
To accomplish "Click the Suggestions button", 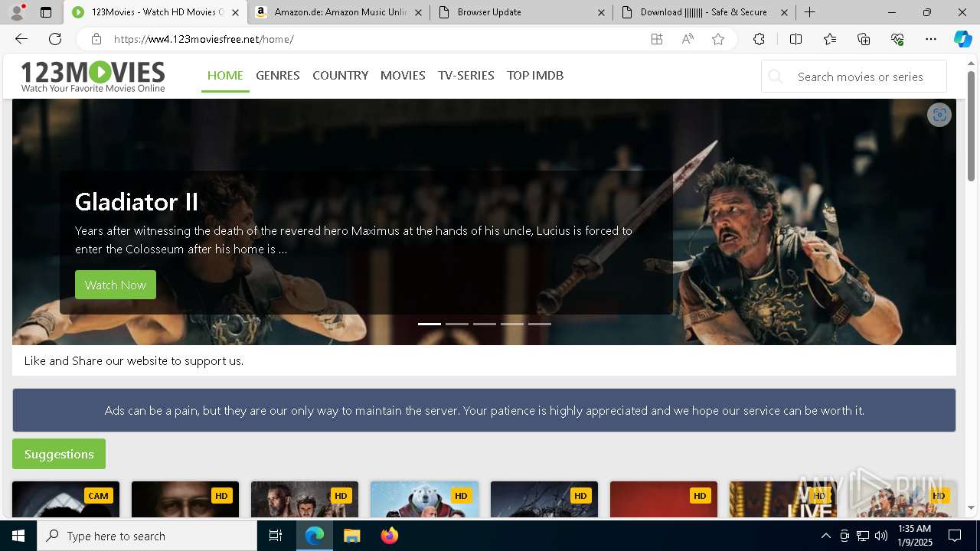I will [x=59, y=454].
